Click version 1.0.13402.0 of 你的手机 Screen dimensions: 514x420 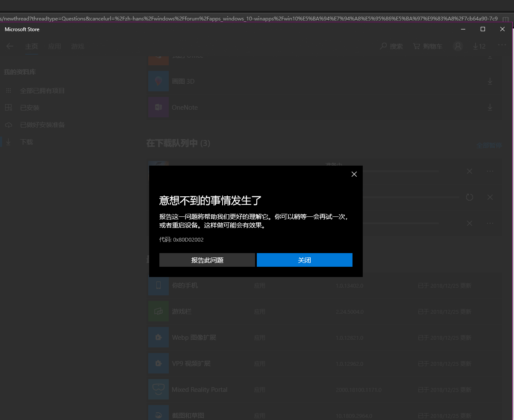[x=350, y=286]
